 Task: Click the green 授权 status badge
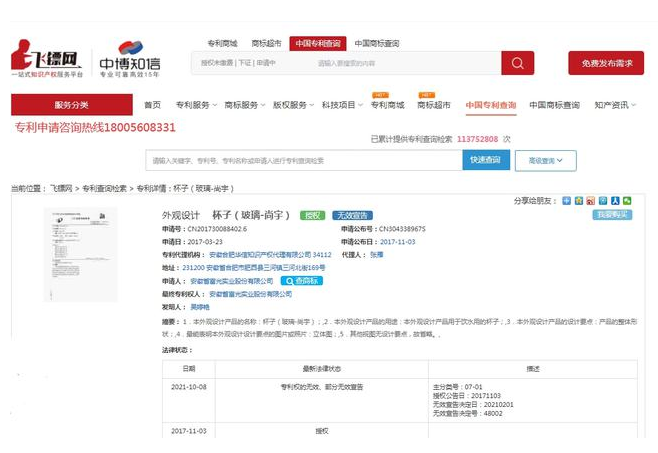[x=314, y=215]
